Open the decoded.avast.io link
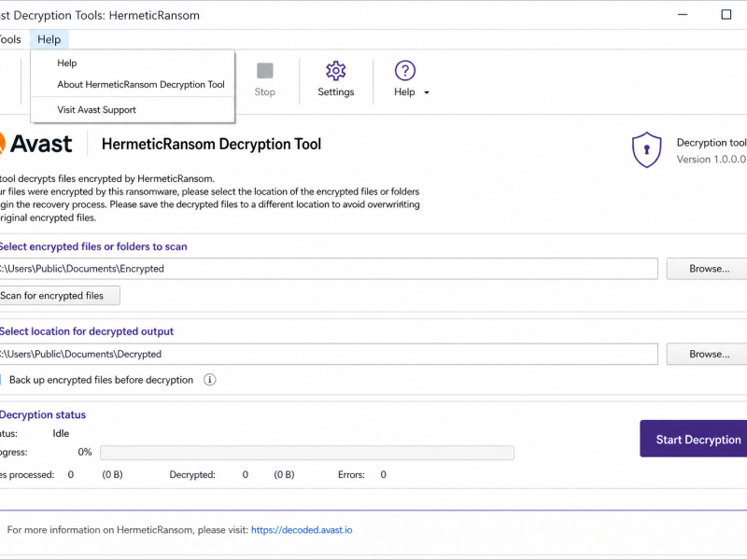The height and width of the screenshot is (560, 747). pos(302,530)
